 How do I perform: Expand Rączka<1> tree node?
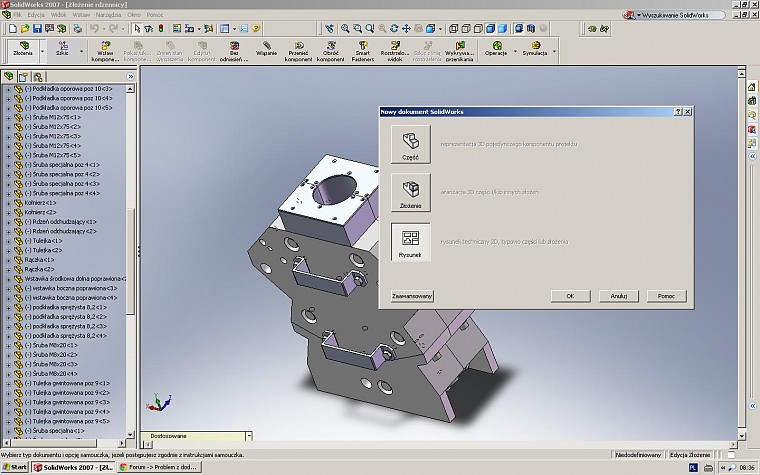tap(8, 260)
